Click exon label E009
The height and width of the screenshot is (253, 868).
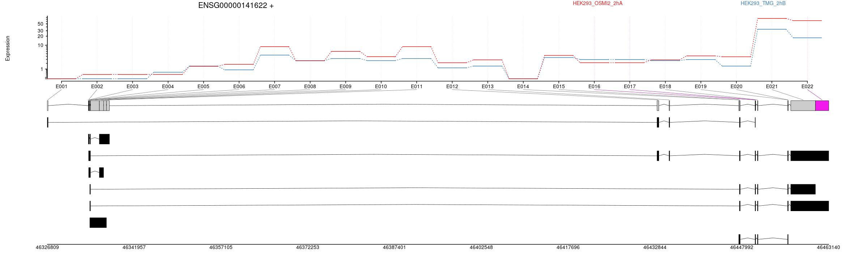pyautogui.click(x=345, y=86)
